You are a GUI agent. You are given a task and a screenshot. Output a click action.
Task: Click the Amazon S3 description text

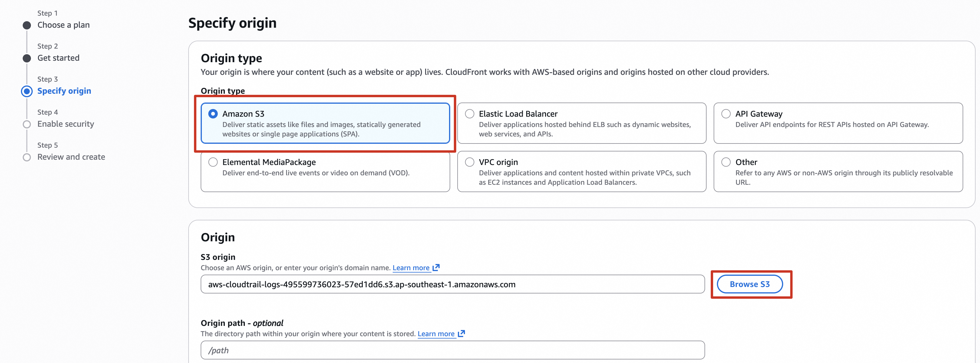(321, 129)
